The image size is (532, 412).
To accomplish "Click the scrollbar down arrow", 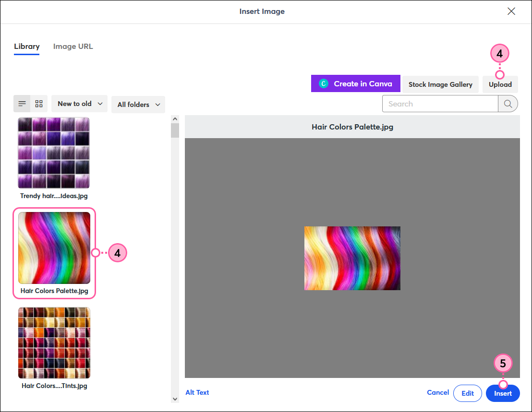I will [x=175, y=399].
